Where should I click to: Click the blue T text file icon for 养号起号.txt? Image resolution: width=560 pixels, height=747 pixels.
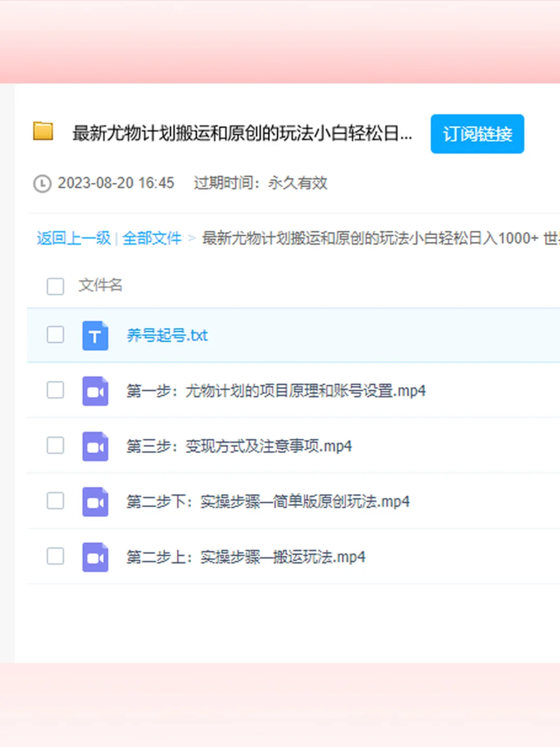coord(95,336)
